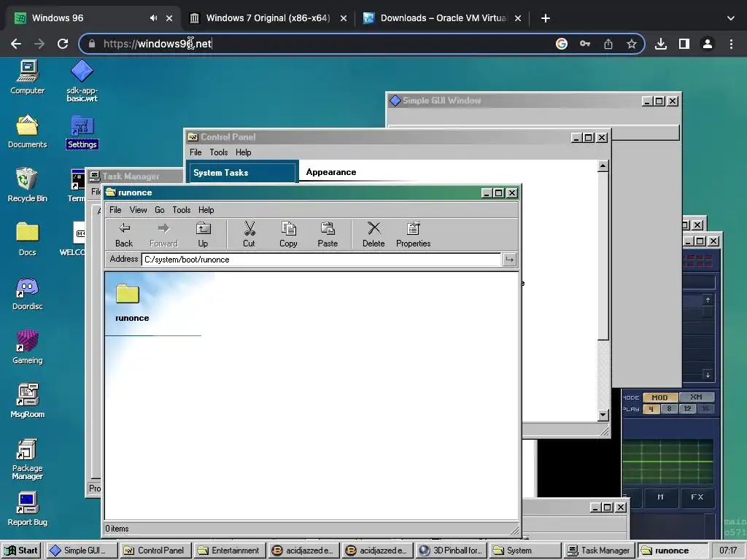This screenshot has width=747, height=560.
Task: Open Properties from the runonce toolbar
Action: tap(413, 235)
